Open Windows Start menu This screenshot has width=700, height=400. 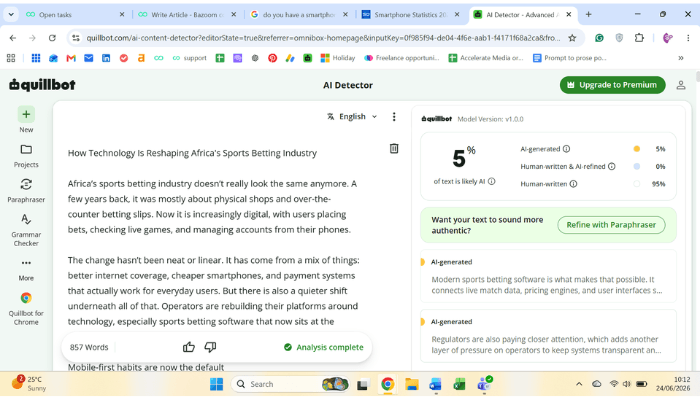pyautogui.click(x=217, y=384)
